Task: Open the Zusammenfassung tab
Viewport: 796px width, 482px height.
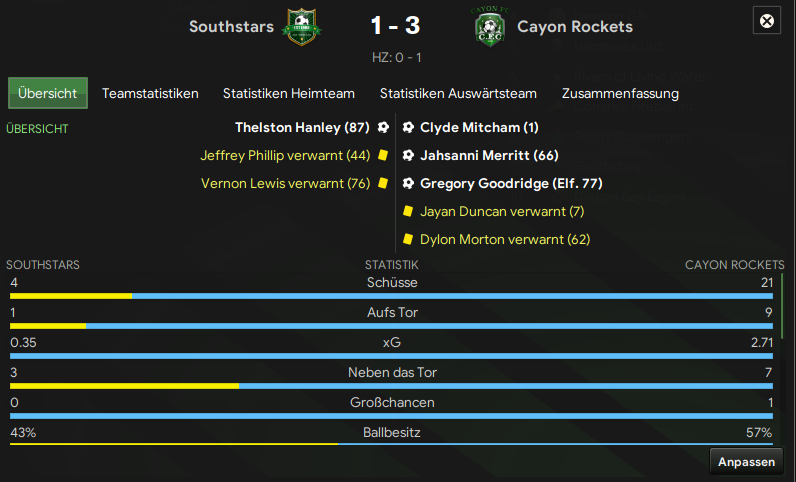Action: pos(620,94)
